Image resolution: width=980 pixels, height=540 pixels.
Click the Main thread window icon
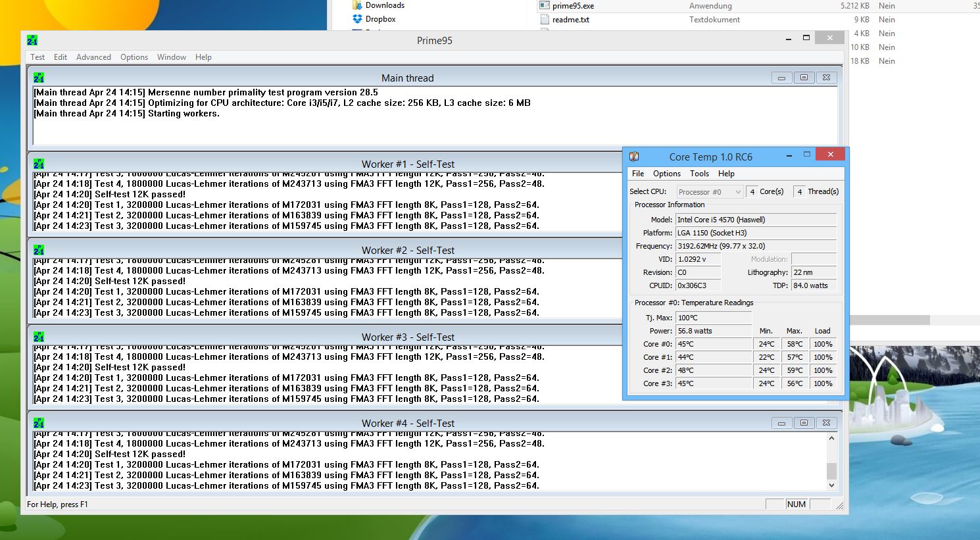(39, 78)
